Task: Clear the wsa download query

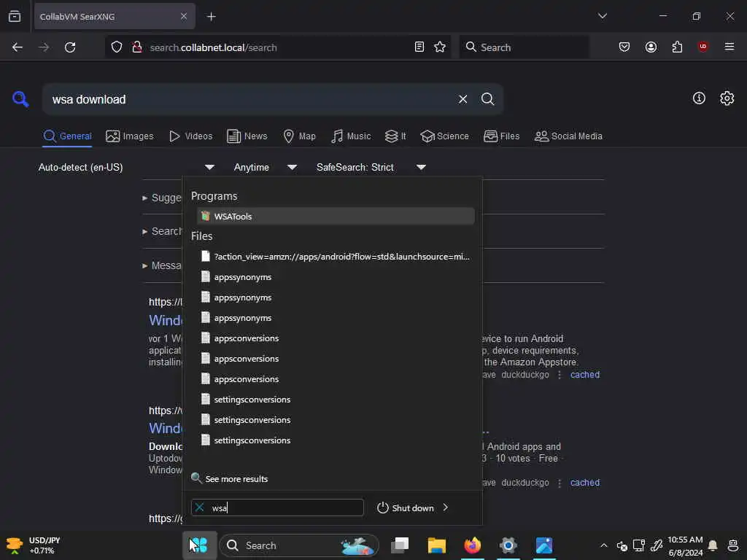Action: [462, 99]
